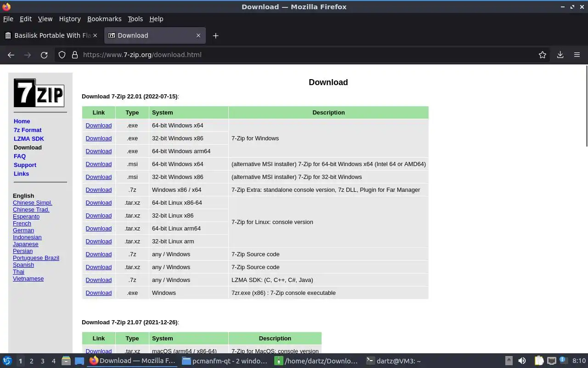Switch to the /home/dartz/Downloads archiver taskbar entry
588x368 pixels.
(316, 361)
